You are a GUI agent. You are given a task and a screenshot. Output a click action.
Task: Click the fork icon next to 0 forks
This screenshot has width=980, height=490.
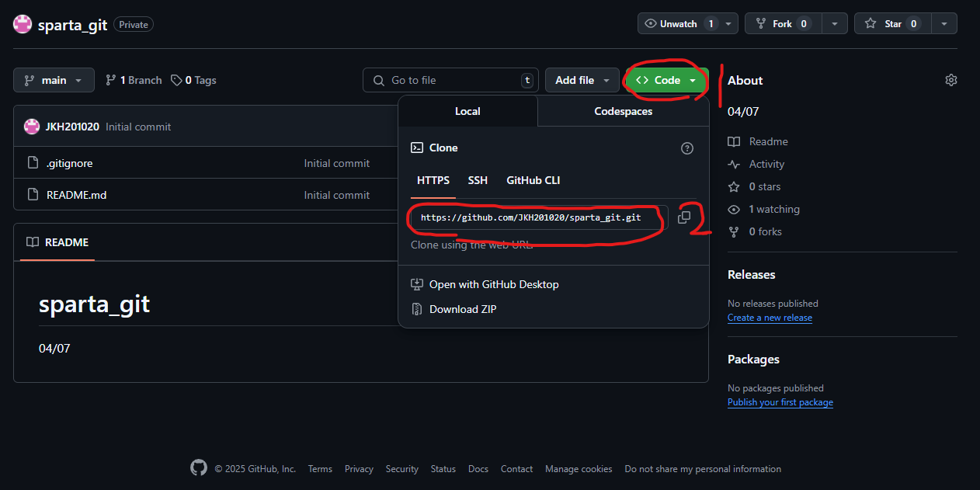[734, 231]
